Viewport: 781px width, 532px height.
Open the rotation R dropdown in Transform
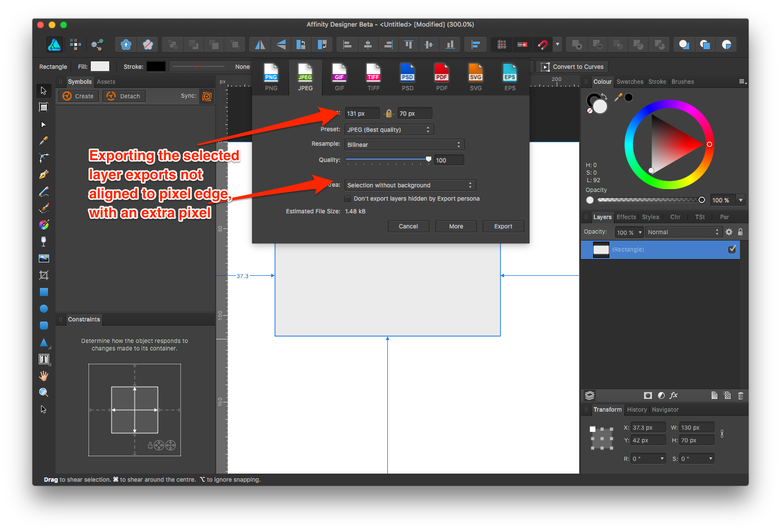pos(662,459)
